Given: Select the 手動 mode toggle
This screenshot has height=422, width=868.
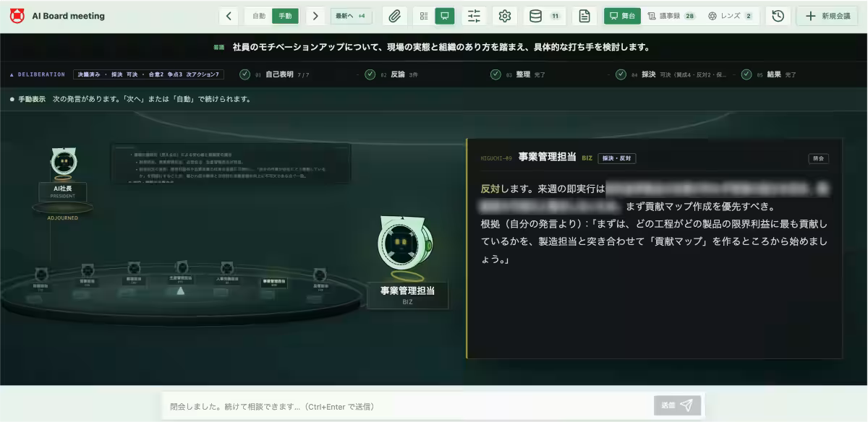Looking at the screenshot, I should point(285,16).
